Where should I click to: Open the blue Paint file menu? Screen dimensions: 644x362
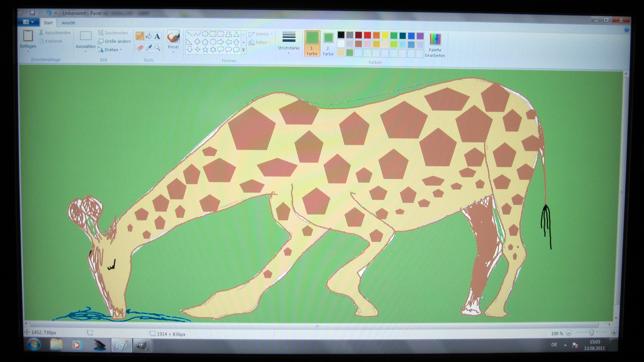click(x=29, y=22)
